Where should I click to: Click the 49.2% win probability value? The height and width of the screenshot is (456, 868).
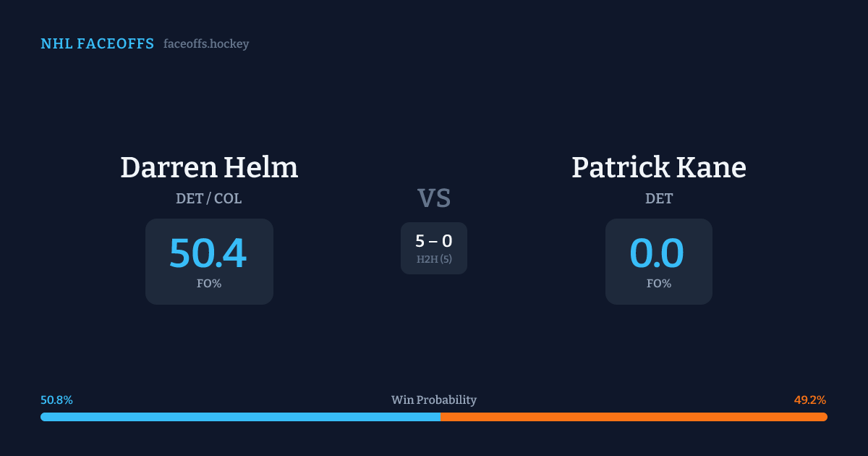(810, 400)
